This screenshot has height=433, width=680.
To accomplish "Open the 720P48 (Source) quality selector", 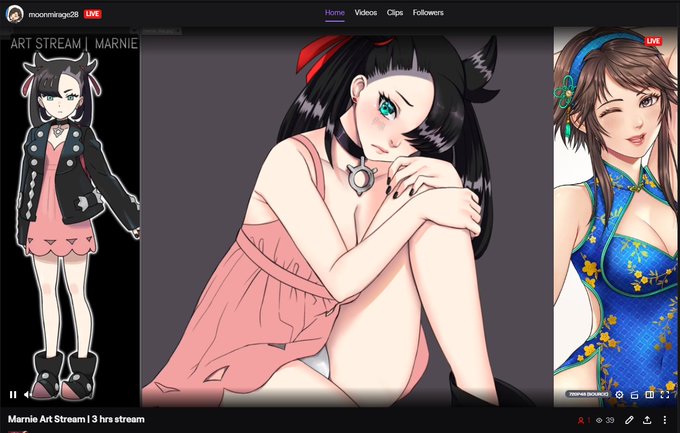I will pyautogui.click(x=588, y=394).
